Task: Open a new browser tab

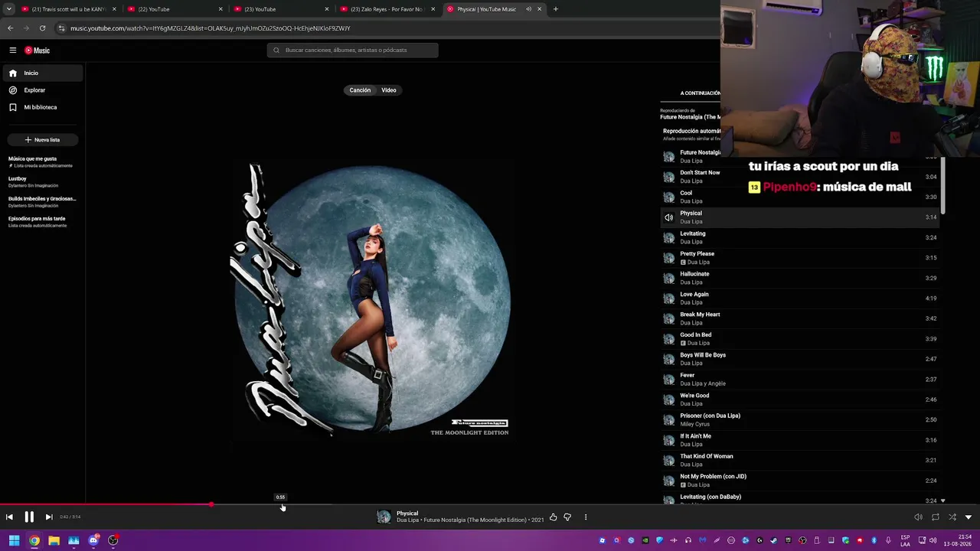Action: [x=556, y=9]
